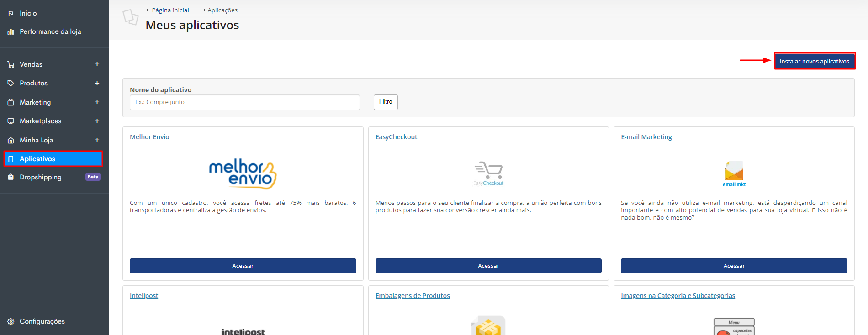Click the Meus aplicativos page heading
Screen dimensions: 868x335
192,25
